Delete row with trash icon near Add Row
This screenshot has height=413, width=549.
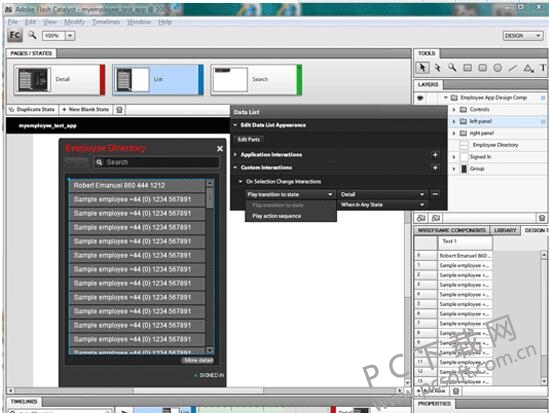pyautogui.click(x=456, y=391)
